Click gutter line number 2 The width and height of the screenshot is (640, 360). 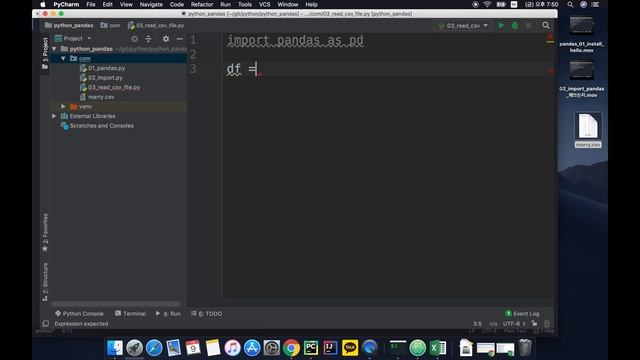pyautogui.click(x=193, y=54)
